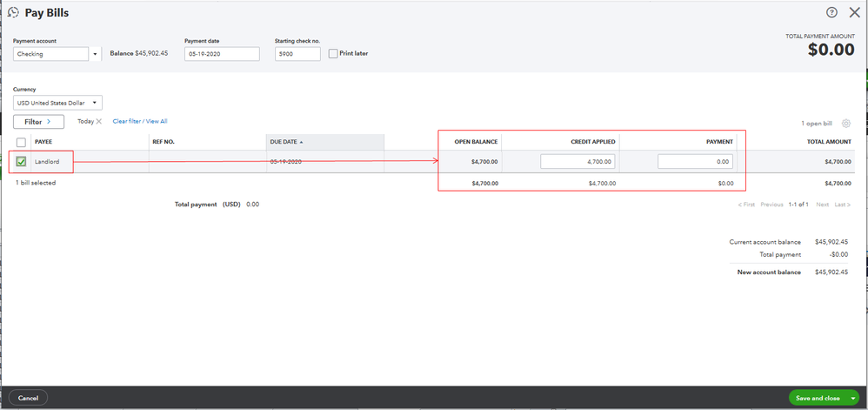
Task: Go to the Last page link
Action: pos(843,205)
